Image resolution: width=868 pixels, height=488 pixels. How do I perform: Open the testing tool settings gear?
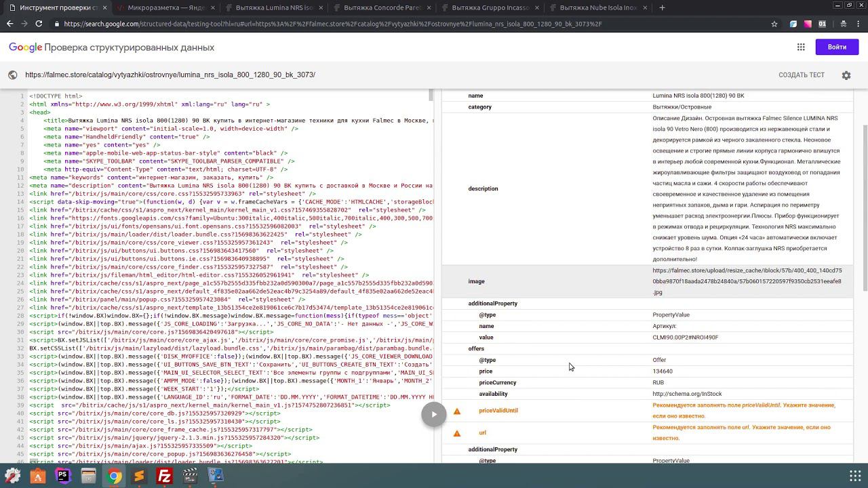pos(846,75)
